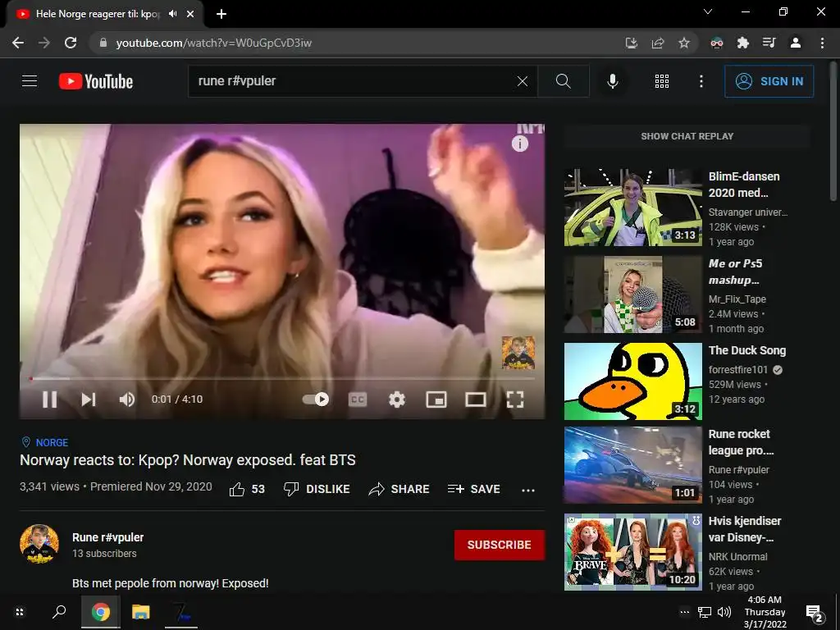Open the YouTube apps grid

click(x=662, y=81)
